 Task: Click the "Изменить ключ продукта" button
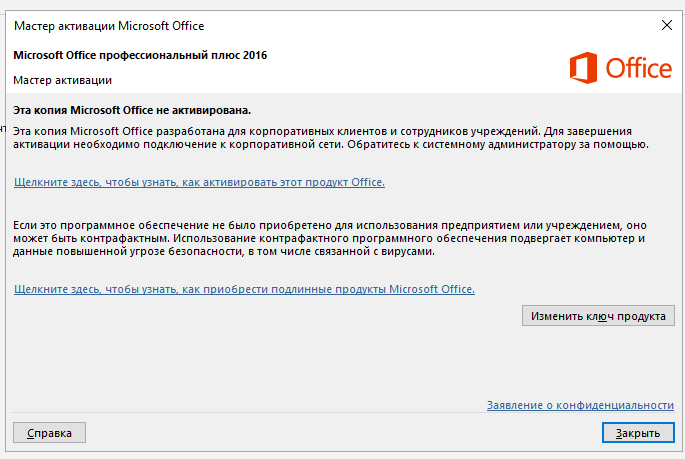pos(598,316)
